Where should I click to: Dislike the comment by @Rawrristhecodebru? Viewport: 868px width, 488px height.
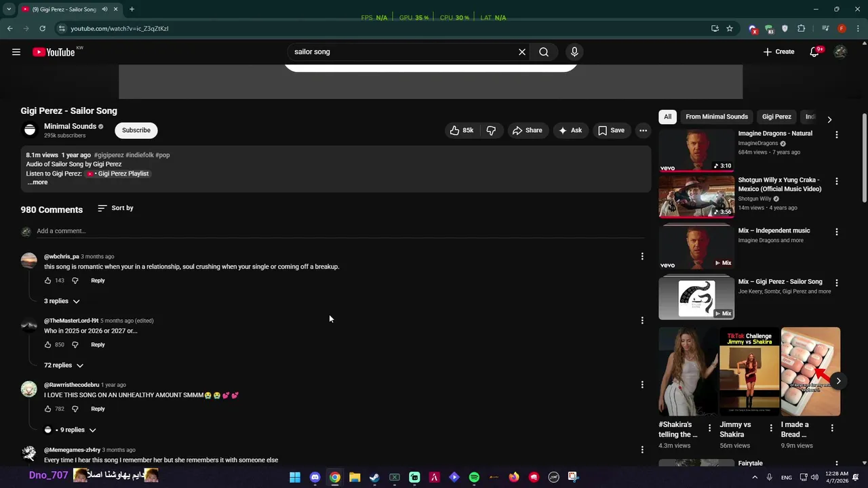coord(75,409)
